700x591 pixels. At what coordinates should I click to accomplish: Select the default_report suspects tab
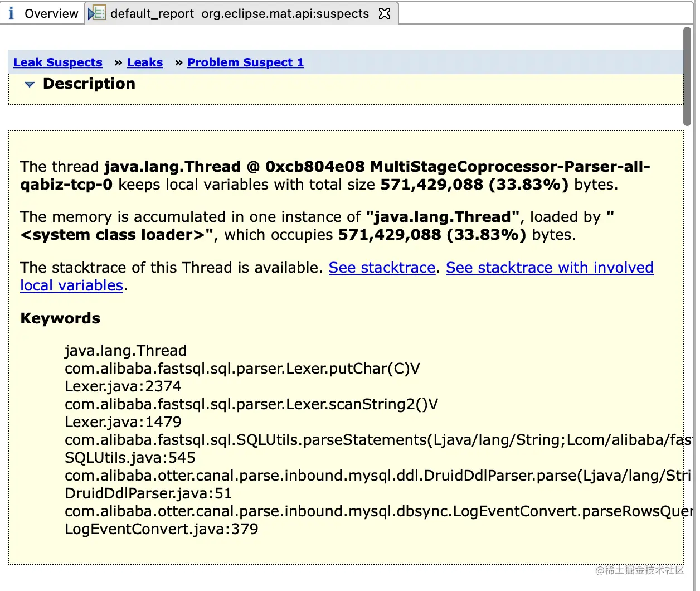pyautogui.click(x=240, y=13)
